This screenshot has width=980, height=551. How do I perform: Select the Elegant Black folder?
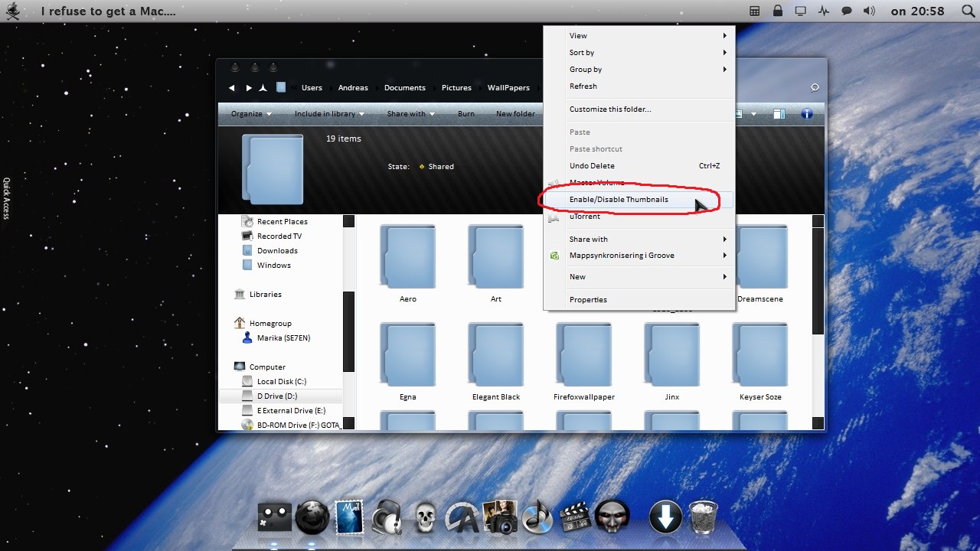pyautogui.click(x=495, y=360)
